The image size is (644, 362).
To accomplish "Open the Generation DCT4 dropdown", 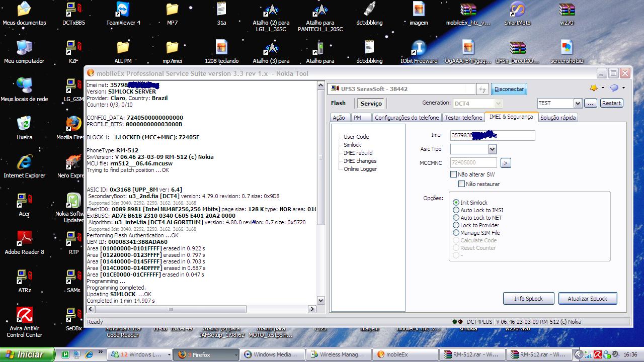I will 498,103.
